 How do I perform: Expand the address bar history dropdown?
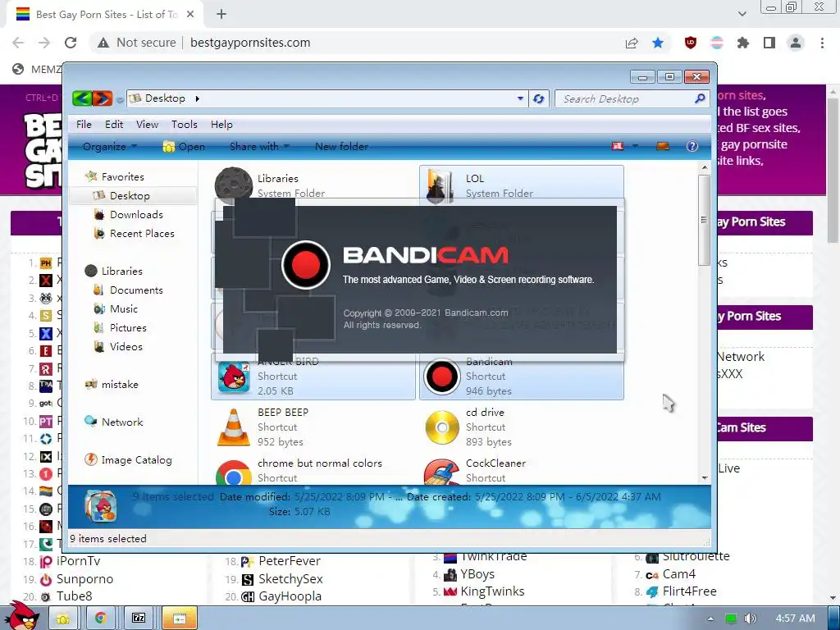(x=520, y=98)
